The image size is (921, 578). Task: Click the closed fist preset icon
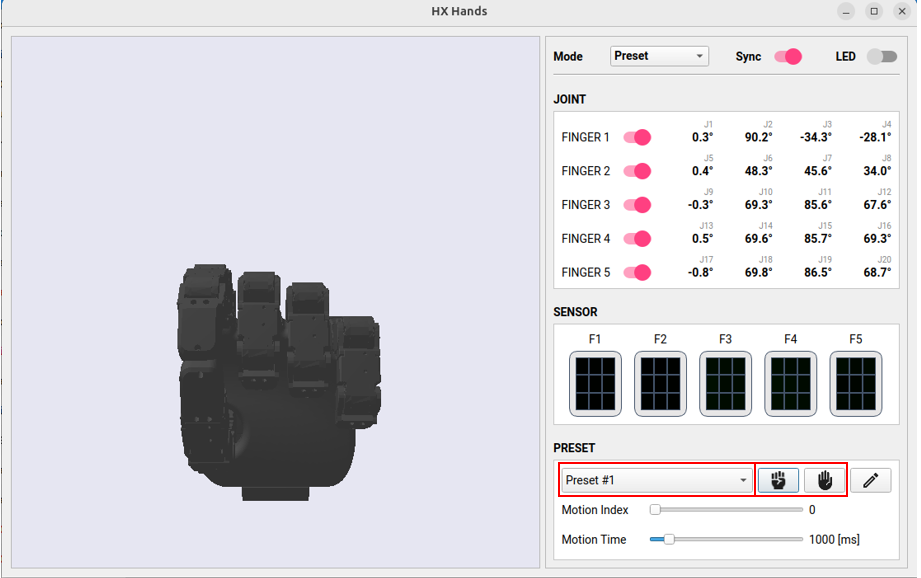click(778, 480)
